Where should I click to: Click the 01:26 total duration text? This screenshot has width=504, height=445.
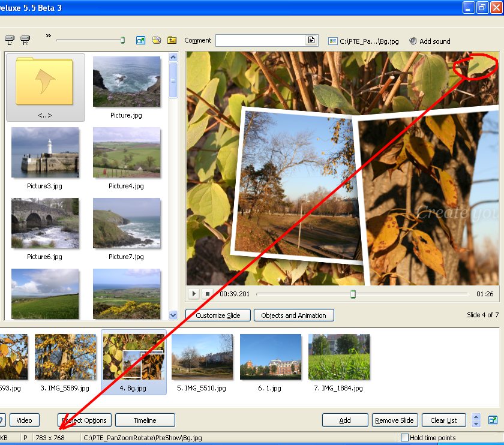point(485,294)
